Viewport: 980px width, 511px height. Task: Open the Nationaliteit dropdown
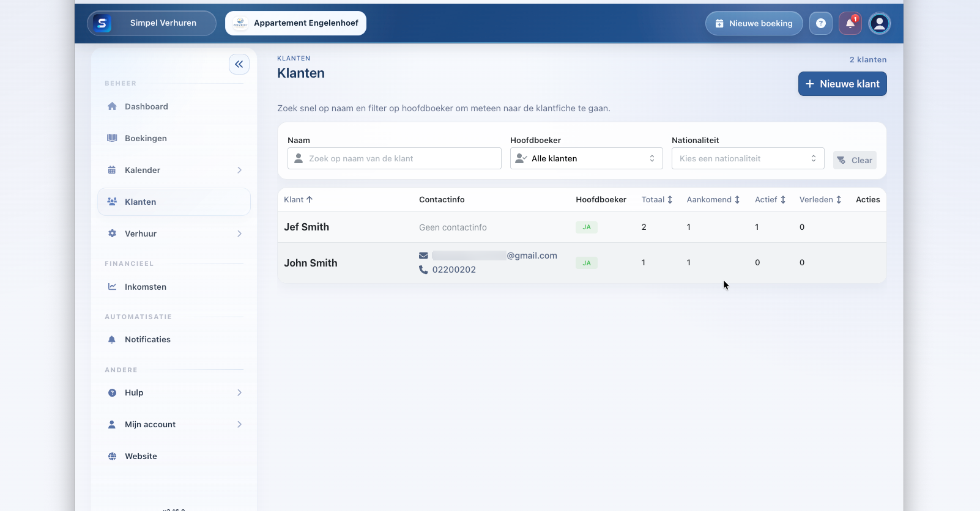(748, 158)
